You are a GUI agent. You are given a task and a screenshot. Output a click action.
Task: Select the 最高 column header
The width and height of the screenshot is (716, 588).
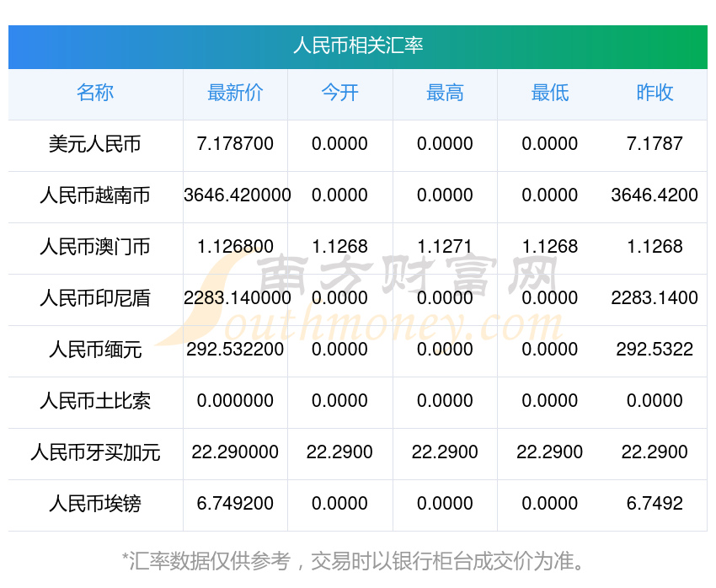(x=445, y=93)
